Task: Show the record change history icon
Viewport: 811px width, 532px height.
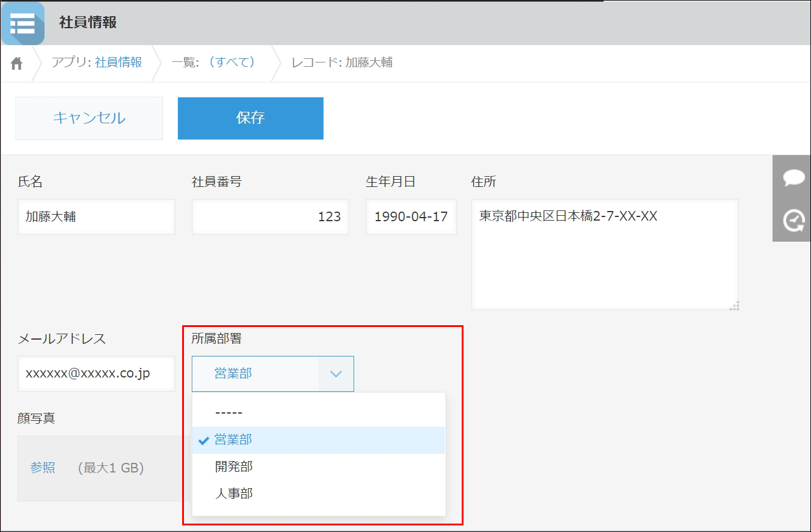Action: coord(794,221)
